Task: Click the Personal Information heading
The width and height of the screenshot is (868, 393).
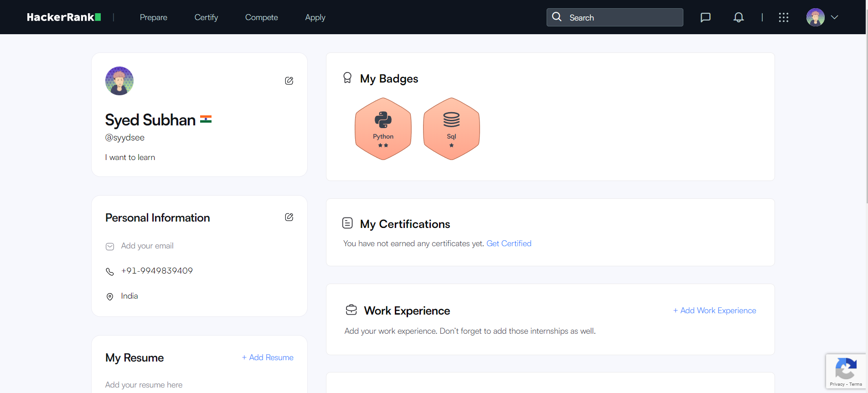Action: coord(158,218)
